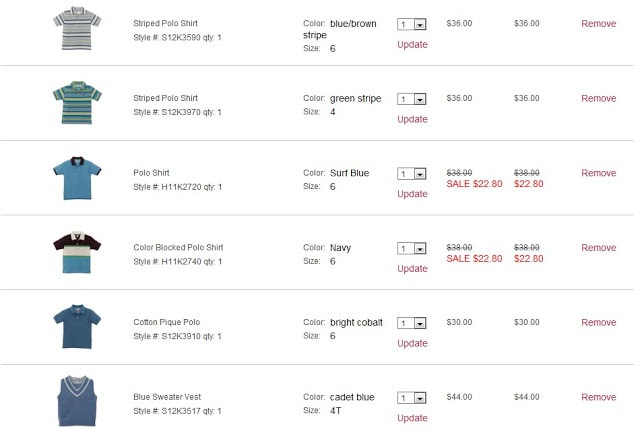Image resolution: width=640 pixels, height=428 pixels.
Task: Remove the Cotton Pique Polo from cart
Action: point(599,322)
